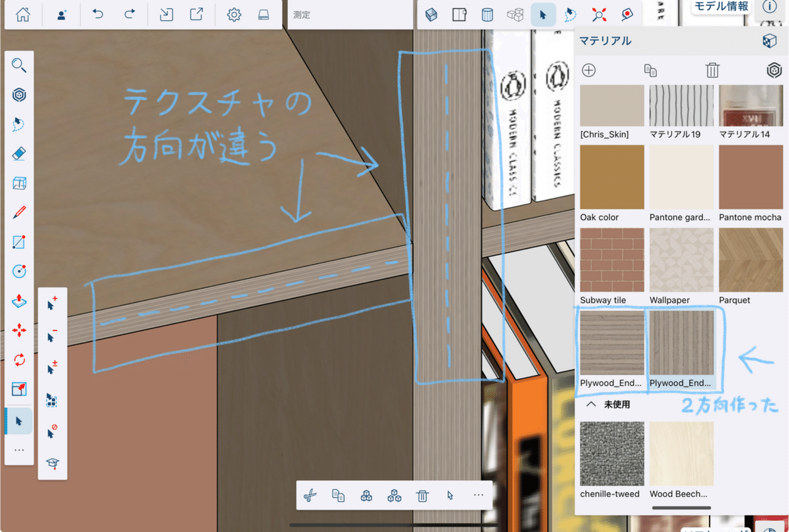Open the add collaborator person icon
Viewport: 789px width, 532px height.
[x=61, y=14]
